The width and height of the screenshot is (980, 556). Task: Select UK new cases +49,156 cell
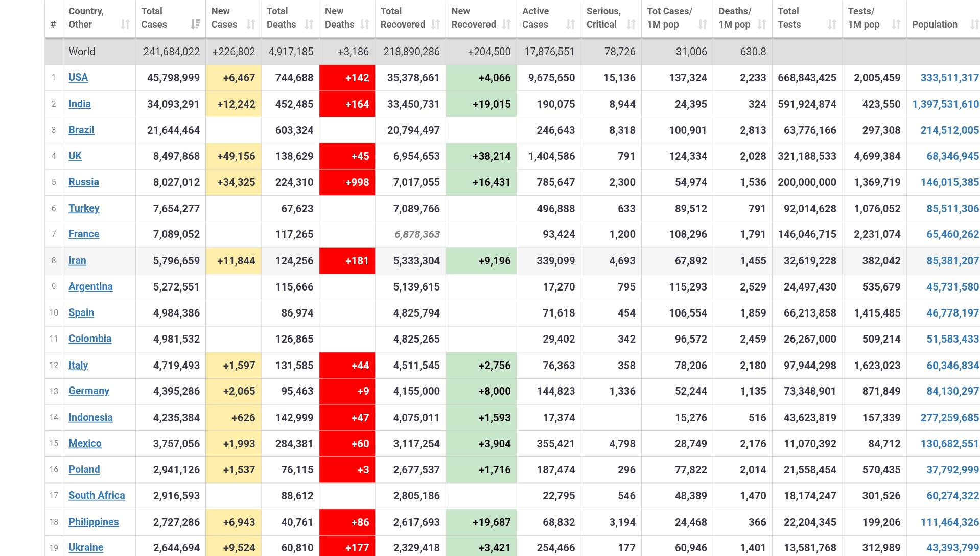pos(234,156)
